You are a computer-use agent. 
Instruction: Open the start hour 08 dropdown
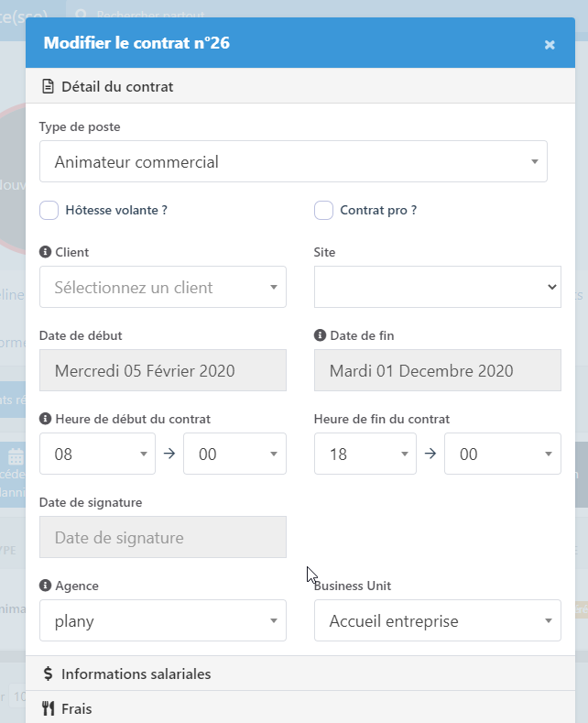pos(97,454)
